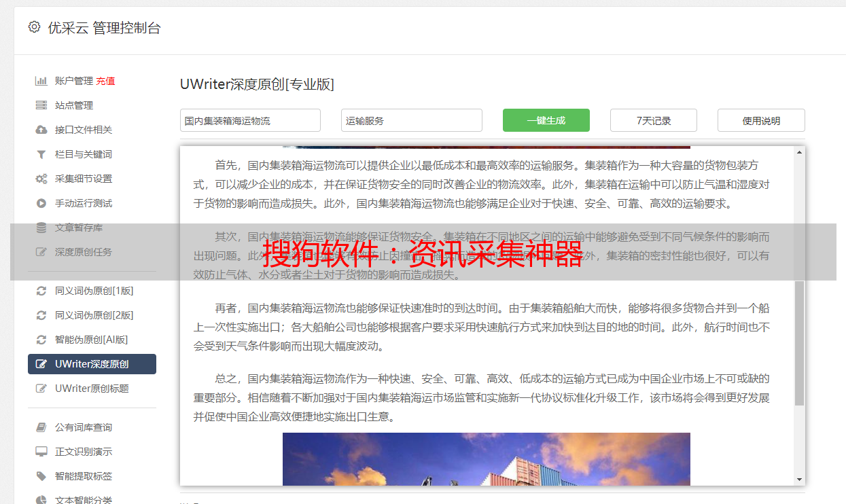The height and width of the screenshot is (504, 846).
Task: Click the tag icon next to 智能提取标签
Action: (x=41, y=476)
